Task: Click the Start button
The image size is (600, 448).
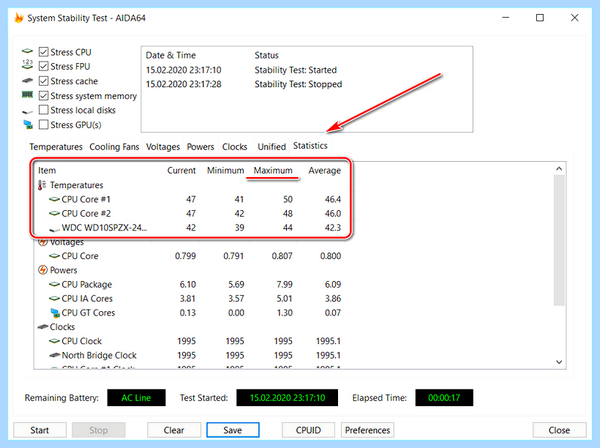Action: click(40, 430)
